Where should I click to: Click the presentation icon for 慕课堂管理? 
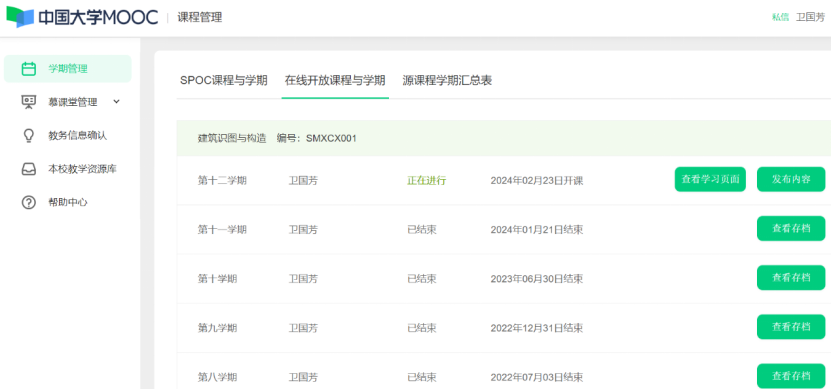[29, 102]
